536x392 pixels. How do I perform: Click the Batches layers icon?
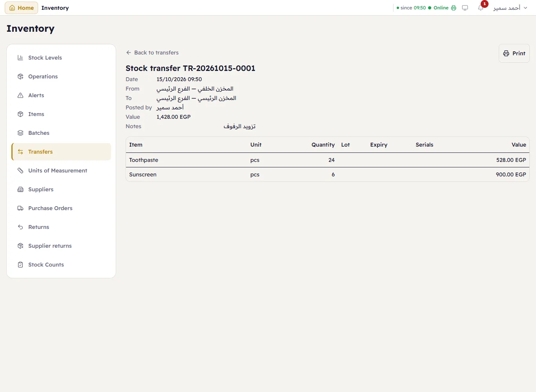(x=20, y=133)
